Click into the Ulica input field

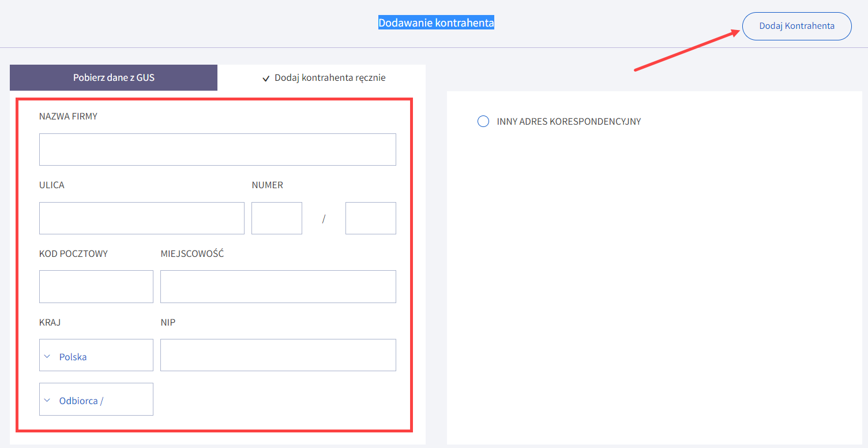(x=142, y=218)
